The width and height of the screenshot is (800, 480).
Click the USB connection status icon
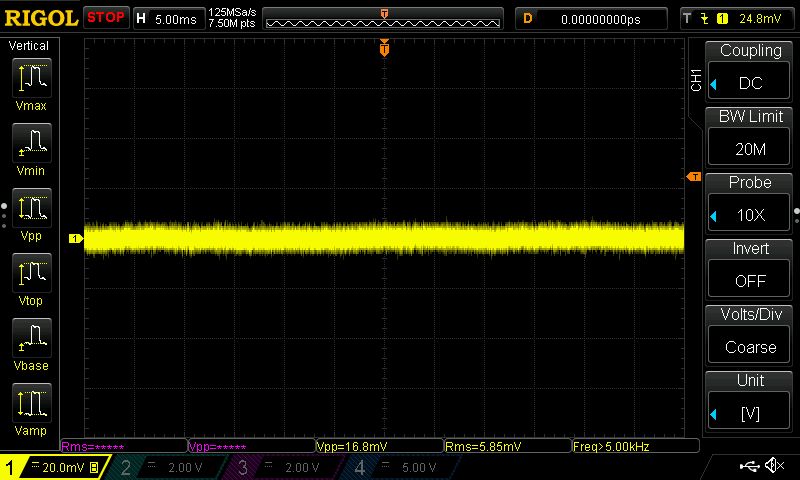pyautogui.click(x=749, y=465)
